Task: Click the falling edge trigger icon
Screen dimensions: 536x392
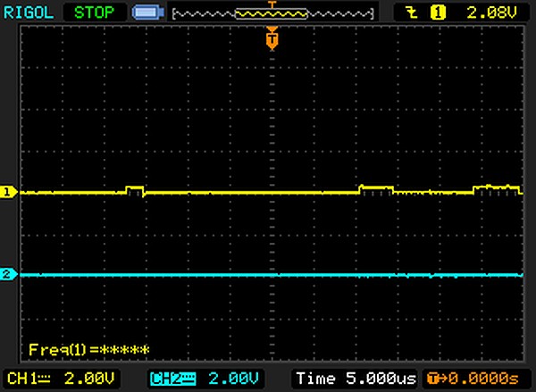Action: [x=412, y=13]
